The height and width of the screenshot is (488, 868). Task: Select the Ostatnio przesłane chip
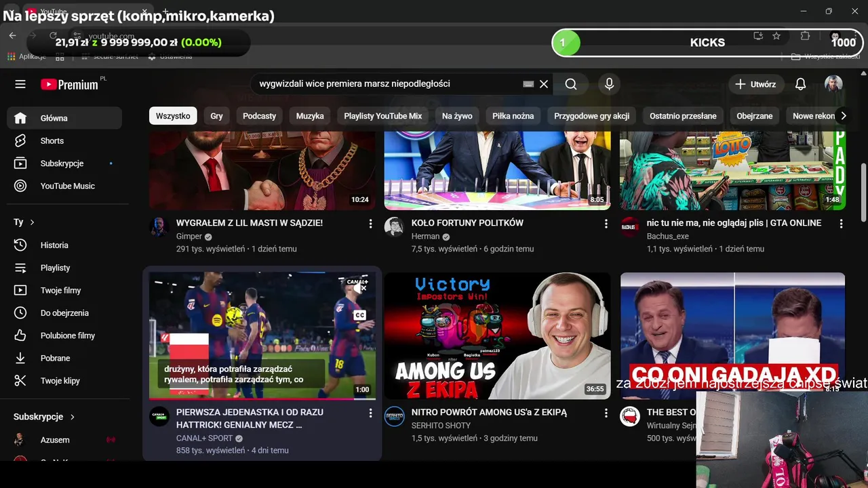(683, 116)
